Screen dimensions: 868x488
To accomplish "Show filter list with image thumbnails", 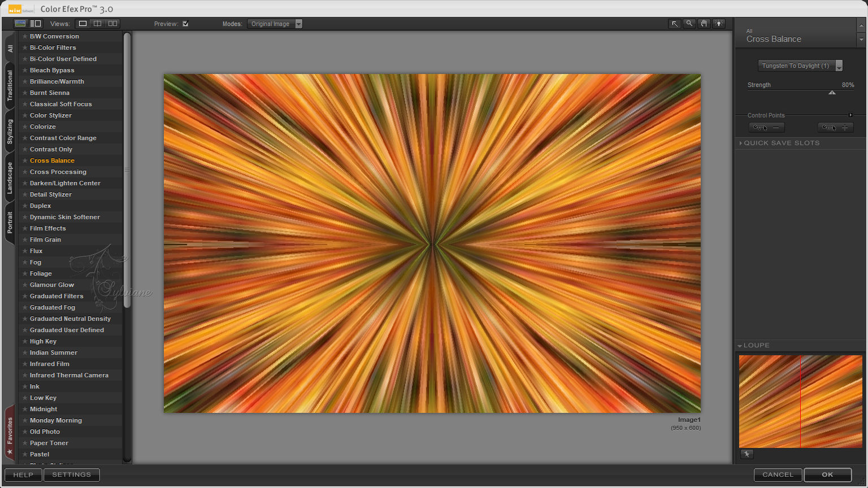I will coord(20,24).
